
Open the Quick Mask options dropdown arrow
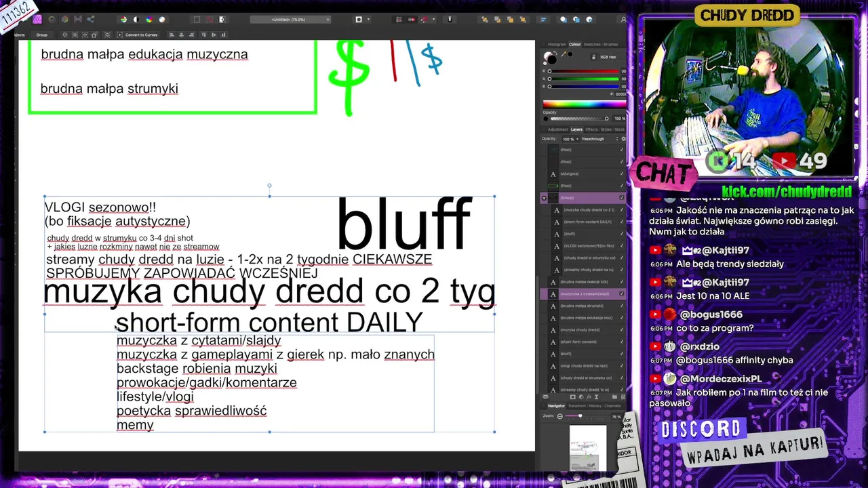(x=368, y=20)
